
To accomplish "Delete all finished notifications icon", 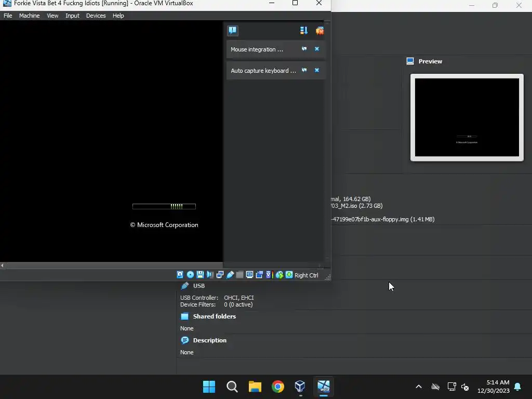I will pyautogui.click(x=320, y=31).
